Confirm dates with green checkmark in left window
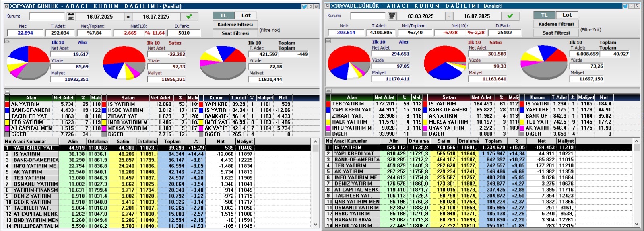This screenshot has height=231, width=644. coord(189,16)
